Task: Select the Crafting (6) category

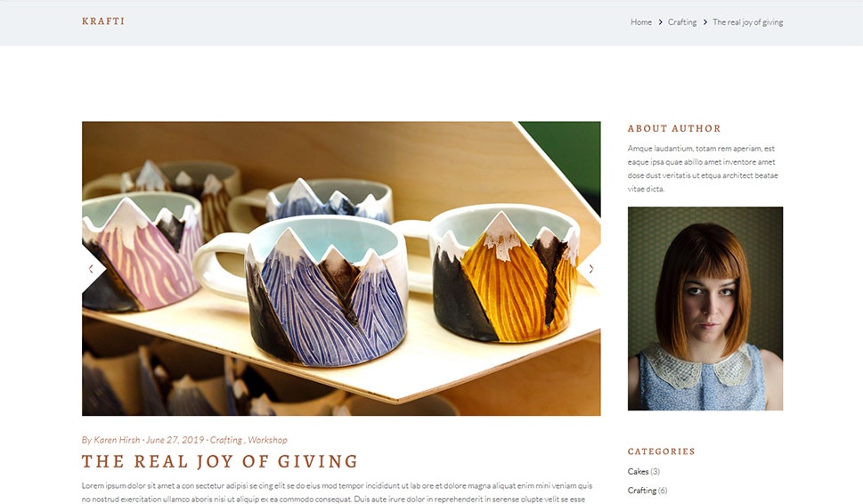Action: (647, 491)
